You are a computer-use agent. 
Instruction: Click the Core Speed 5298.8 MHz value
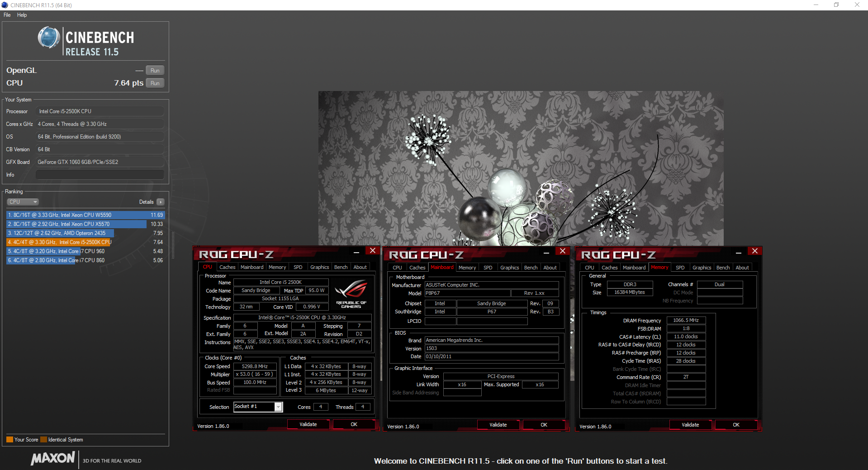255,366
